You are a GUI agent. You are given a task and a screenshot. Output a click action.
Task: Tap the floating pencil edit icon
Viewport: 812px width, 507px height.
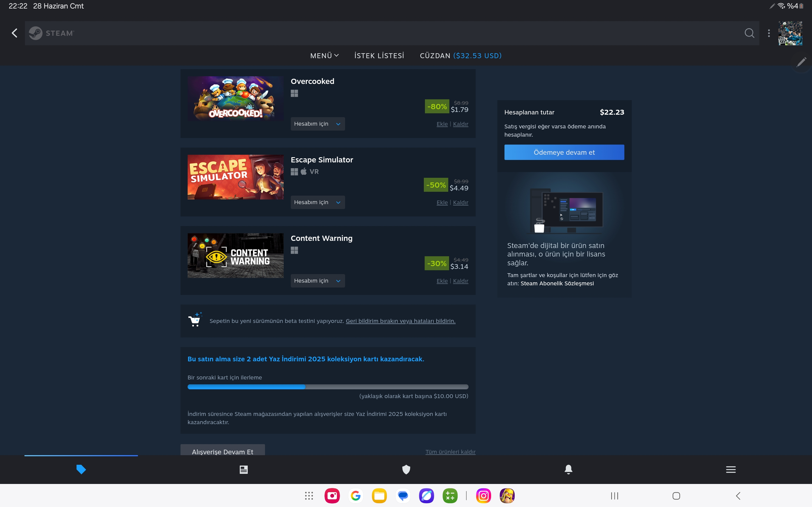click(801, 62)
